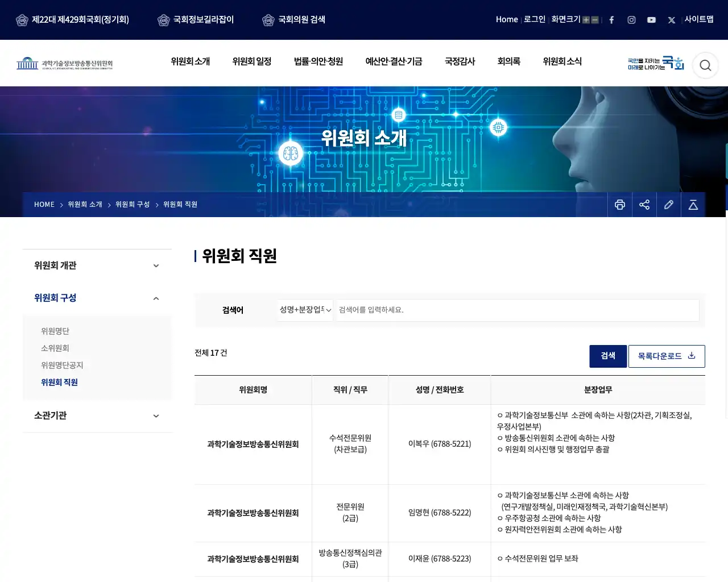Go to Home in top utility bar

click(507, 19)
